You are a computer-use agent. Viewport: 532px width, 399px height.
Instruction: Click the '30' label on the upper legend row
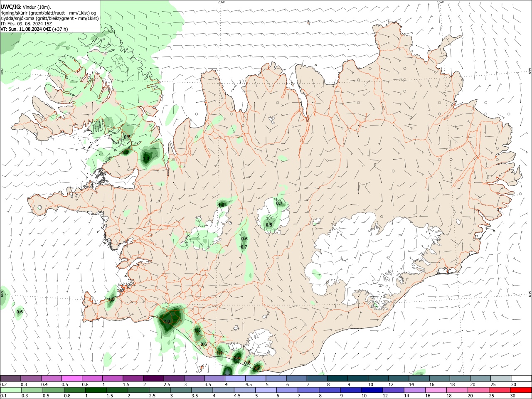pyautogui.click(x=514, y=384)
